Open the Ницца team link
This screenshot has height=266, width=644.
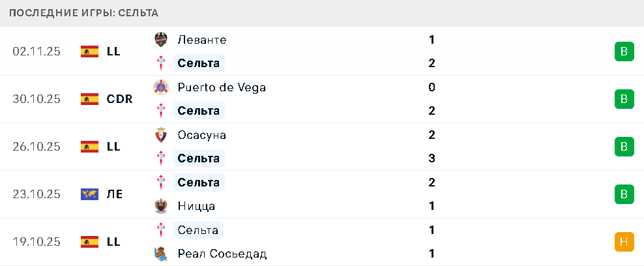click(196, 206)
